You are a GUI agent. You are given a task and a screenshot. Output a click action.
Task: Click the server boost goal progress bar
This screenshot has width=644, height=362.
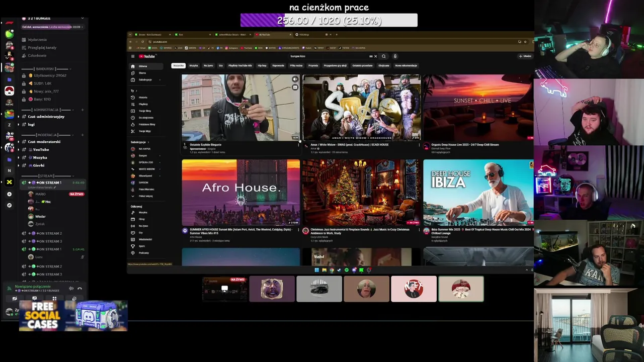pos(52,27)
